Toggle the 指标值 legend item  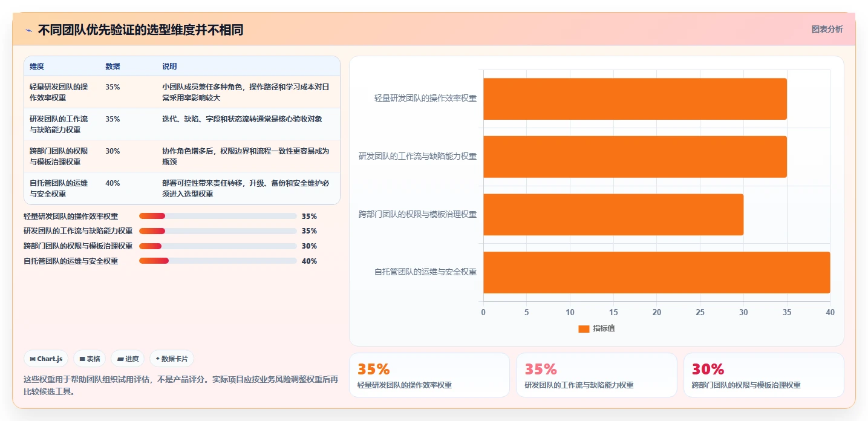(x=596, y=328)
